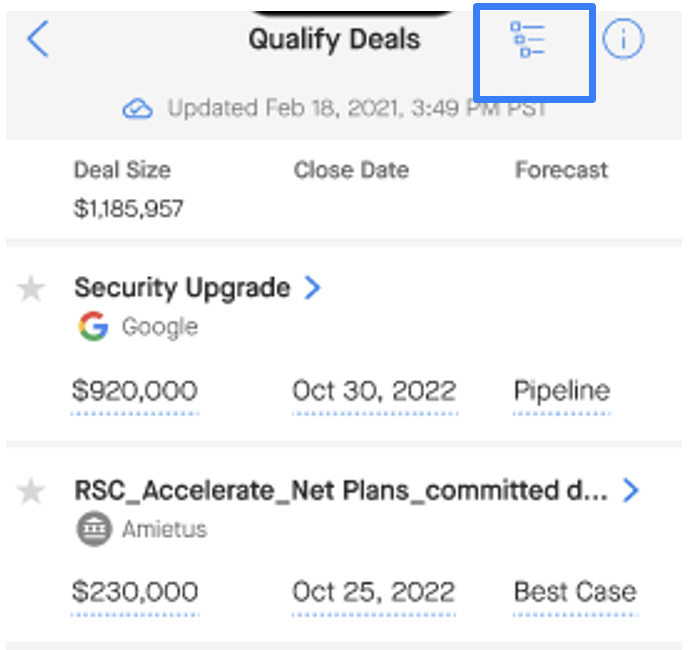Expand Security Upgrade via its chevron

313,287
